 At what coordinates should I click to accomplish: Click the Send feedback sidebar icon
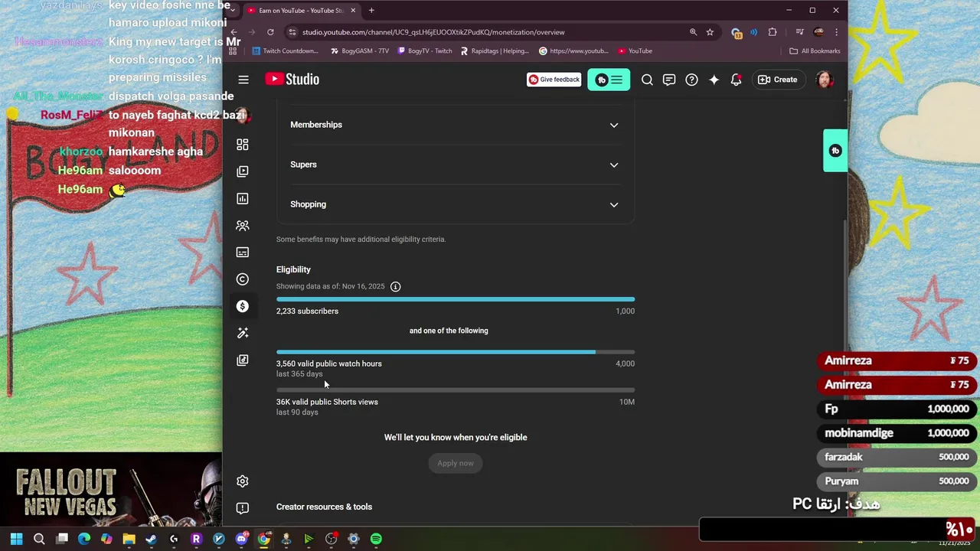tap(243, 508)
